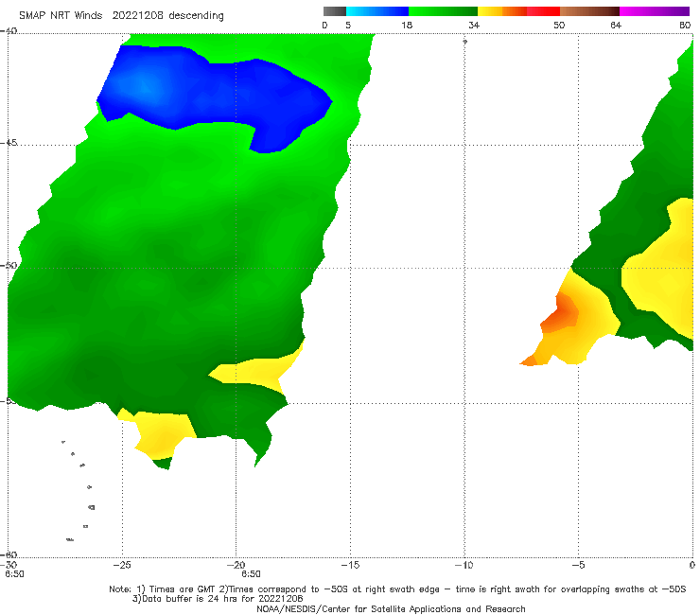Select the '-60' latitude axis label

coord(9,554)
